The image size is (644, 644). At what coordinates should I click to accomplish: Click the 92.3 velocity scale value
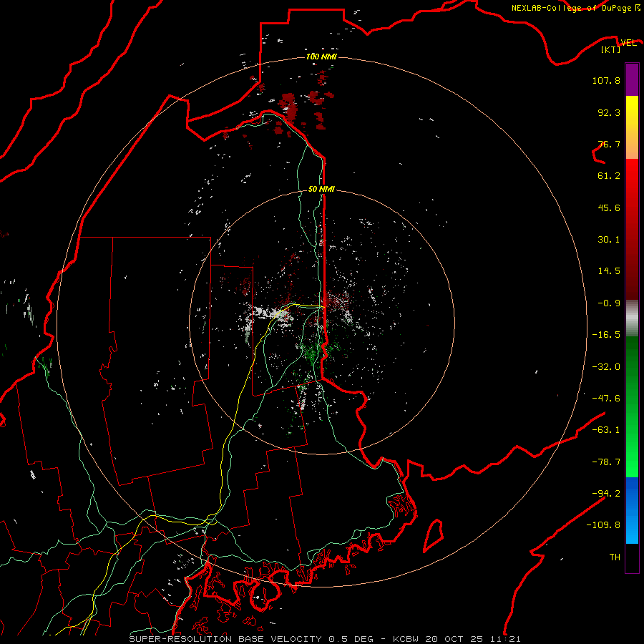(x=609, y=112)
